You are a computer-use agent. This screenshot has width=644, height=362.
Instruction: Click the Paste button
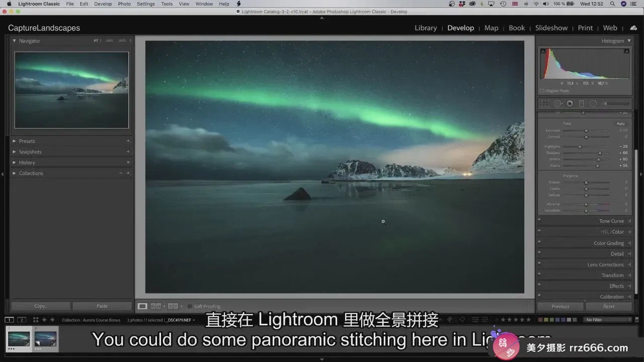[102, 306]
